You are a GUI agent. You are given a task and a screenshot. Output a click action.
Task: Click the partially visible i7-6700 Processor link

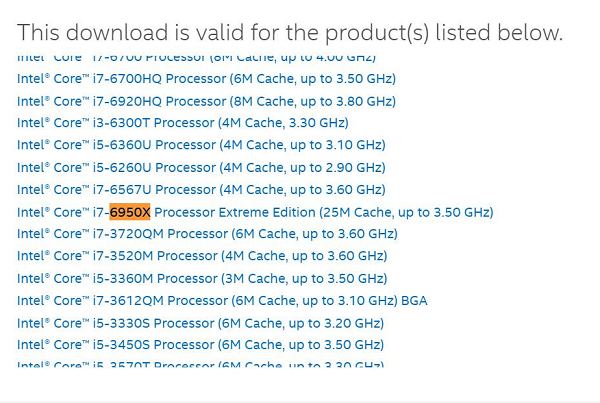tap(196, 58)
